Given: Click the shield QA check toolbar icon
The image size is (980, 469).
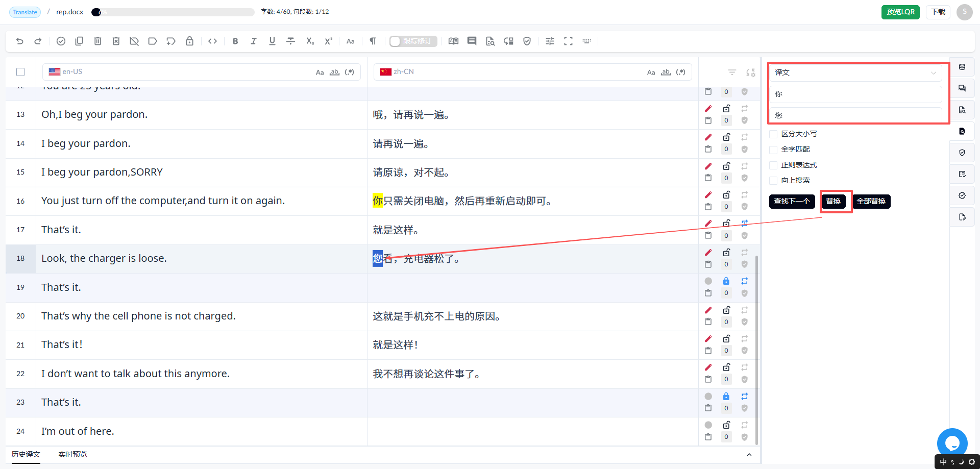Looking at the screenshot, I should (527, 41).
